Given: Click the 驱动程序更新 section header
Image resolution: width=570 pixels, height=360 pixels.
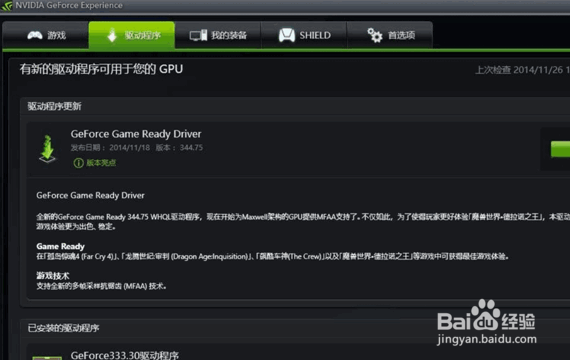Looking at the screenshot, I should (55, 106).
